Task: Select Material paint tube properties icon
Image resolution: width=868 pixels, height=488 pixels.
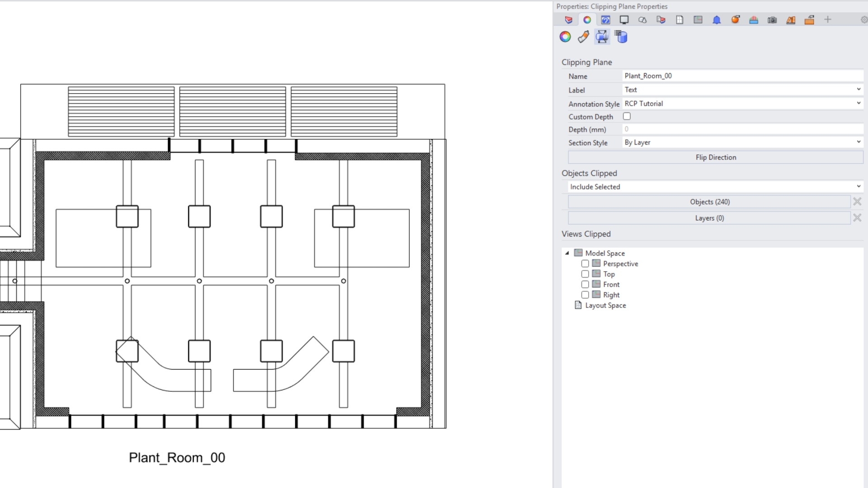Action: [x=584, y=37]
